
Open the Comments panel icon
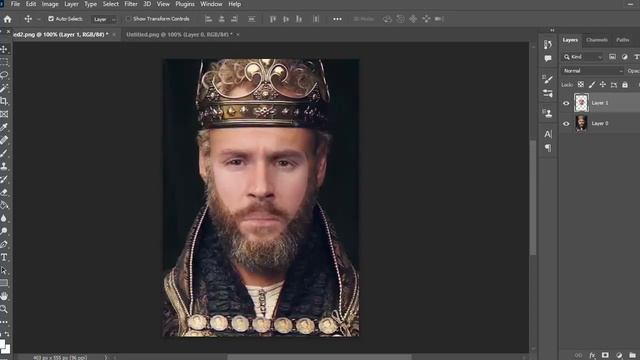tap(548, 59)
